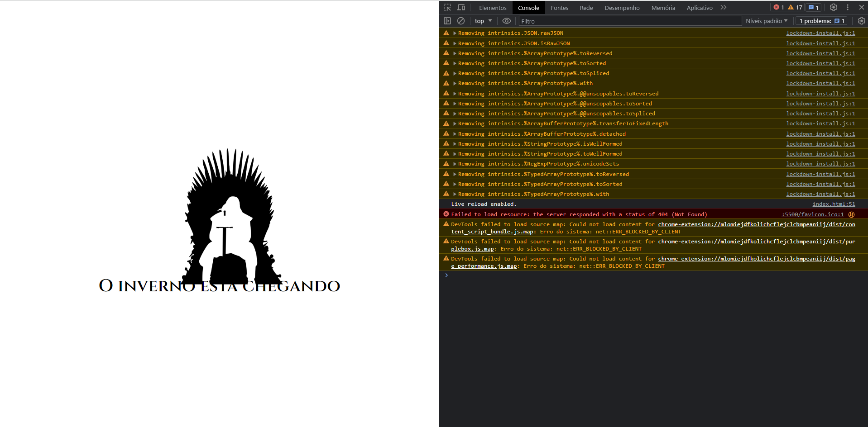Click the warning icon of JSON.rawJSON row

[x=446, y=33]
